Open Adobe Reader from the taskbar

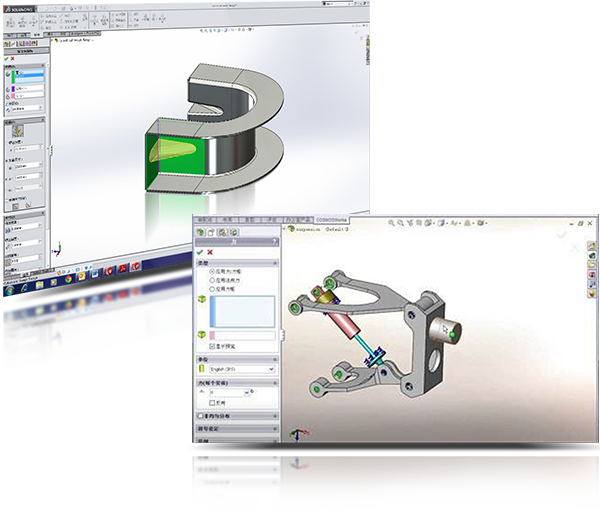coord(122,269)
